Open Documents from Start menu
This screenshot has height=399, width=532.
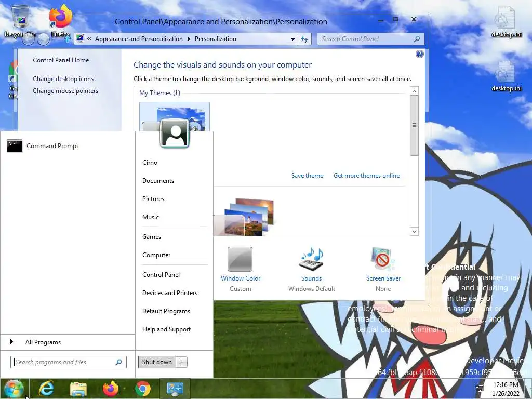tap(158, 181)
